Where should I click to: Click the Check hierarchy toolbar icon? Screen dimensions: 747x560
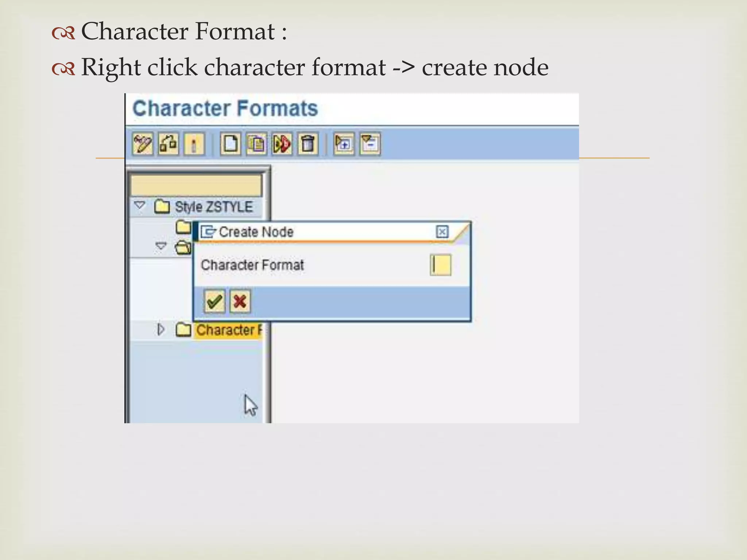click(169, 144)
